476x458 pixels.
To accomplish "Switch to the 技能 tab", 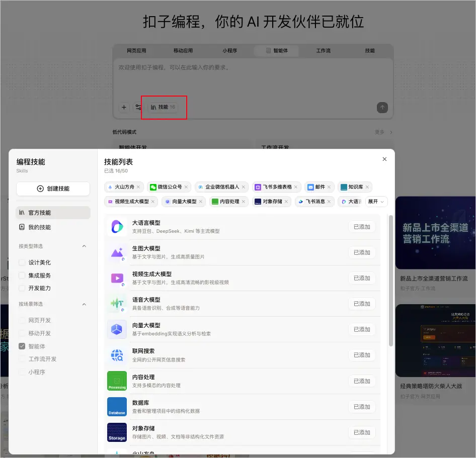I will (370, 51).
